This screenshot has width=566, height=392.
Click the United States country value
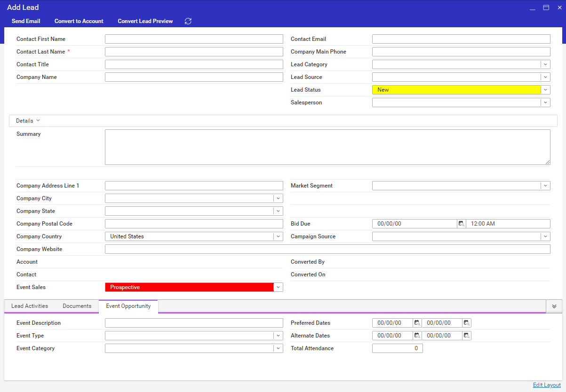click(x=127, y=236)
